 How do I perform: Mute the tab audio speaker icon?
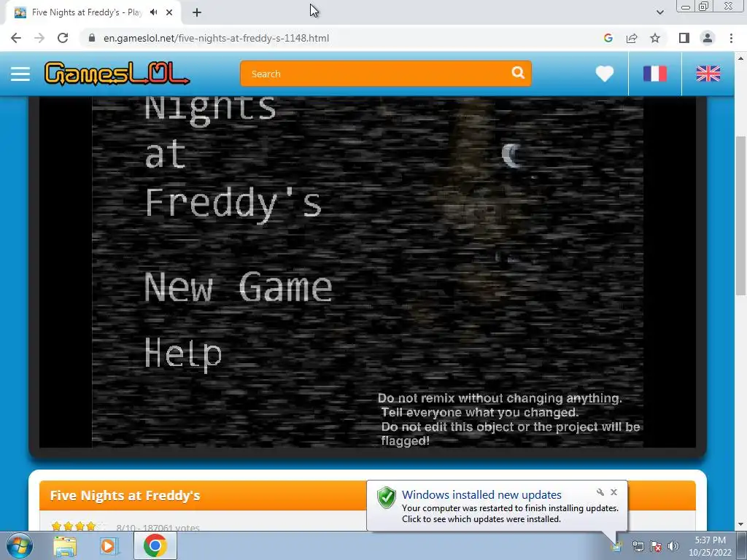[x=153, y=12]
